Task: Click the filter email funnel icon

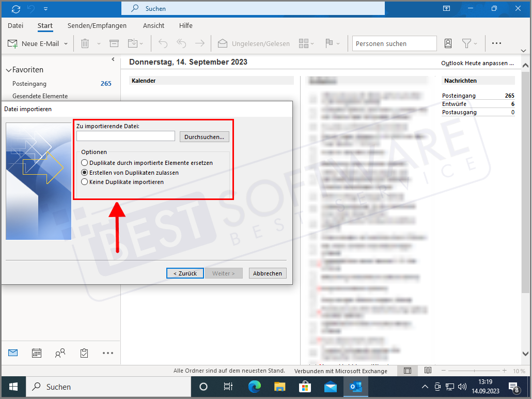Action: (x=465, y=43)
